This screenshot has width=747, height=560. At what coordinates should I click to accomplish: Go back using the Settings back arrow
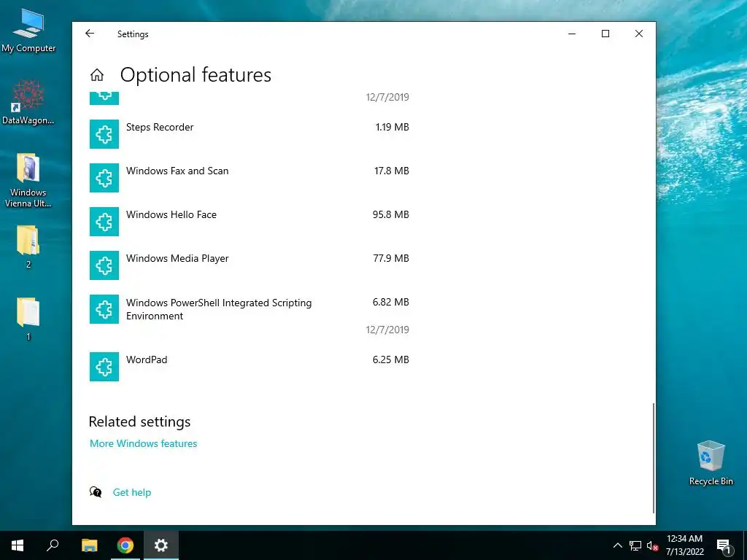point(90,34)
